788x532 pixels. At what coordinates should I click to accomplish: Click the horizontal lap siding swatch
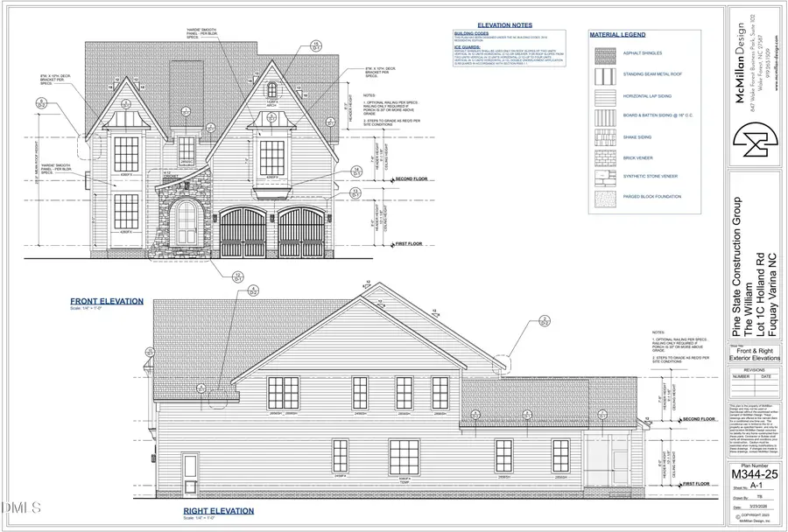pos(605,97)
